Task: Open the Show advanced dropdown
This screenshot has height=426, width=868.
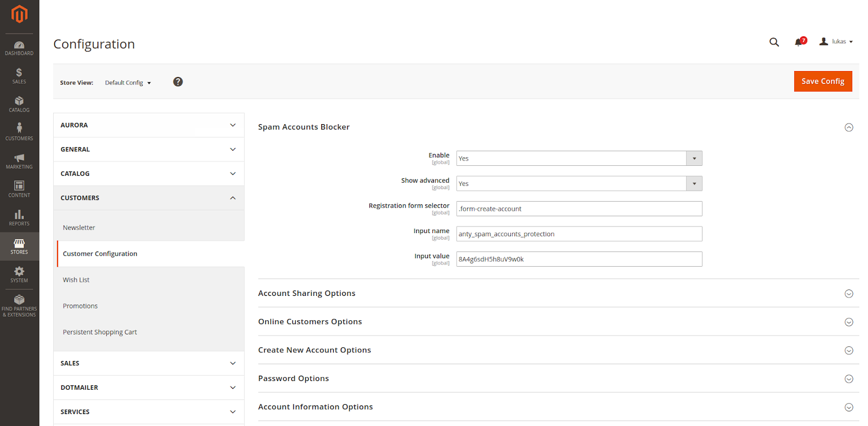Action: click(579, 184)
